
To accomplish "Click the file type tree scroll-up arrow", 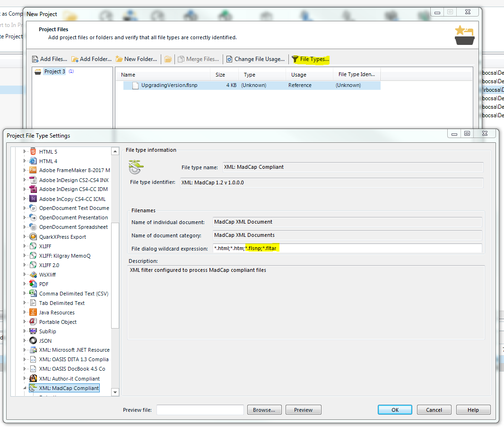I will pyautogui.click(x=115, y=151).
